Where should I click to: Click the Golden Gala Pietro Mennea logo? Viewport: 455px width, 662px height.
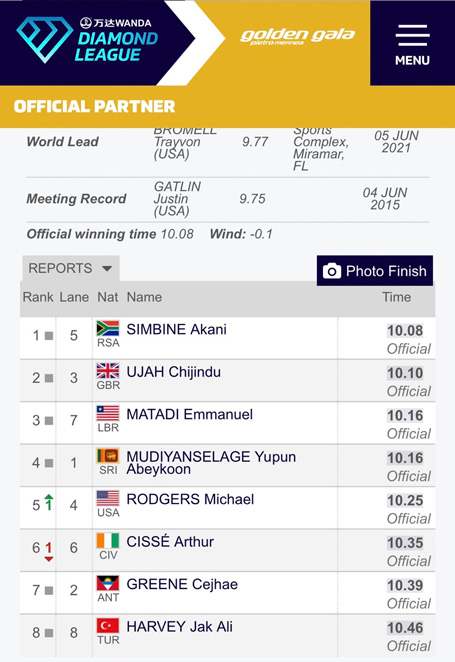297,37
